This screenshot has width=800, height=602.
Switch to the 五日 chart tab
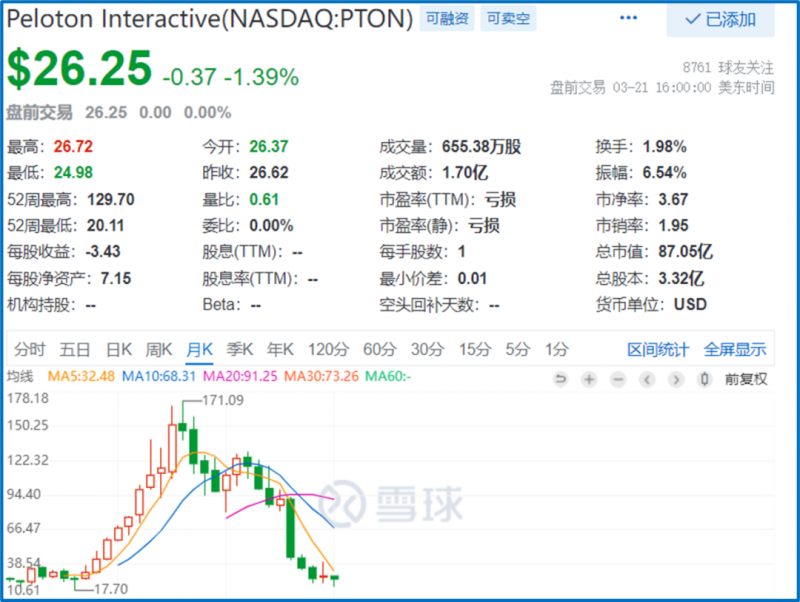click(74, 349)
